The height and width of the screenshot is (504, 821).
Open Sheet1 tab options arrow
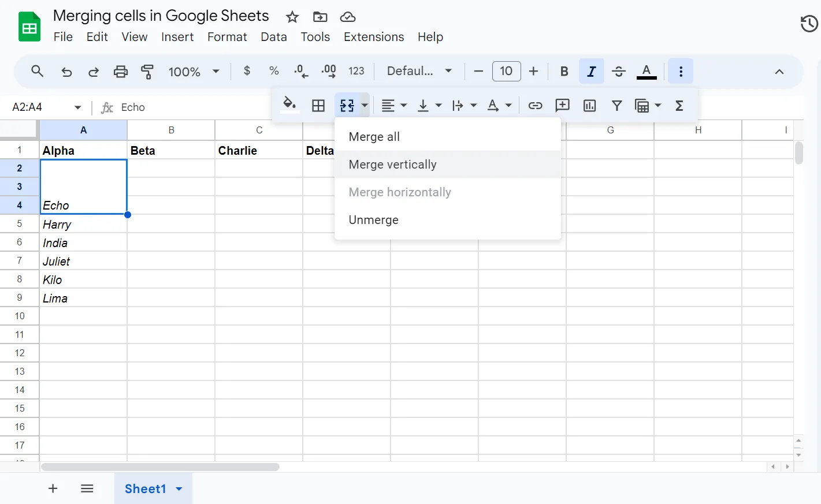pyautogui.click(x=179, y=489)
